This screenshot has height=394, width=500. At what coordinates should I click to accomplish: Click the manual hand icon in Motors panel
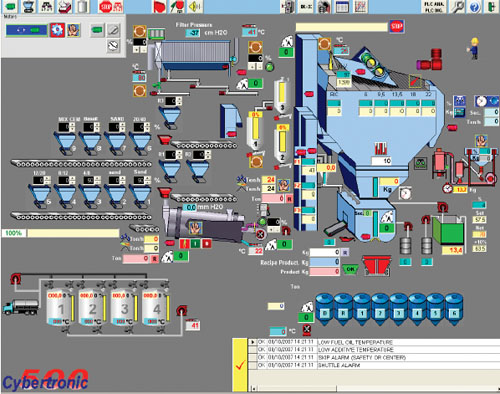click(x=74, y=30)
